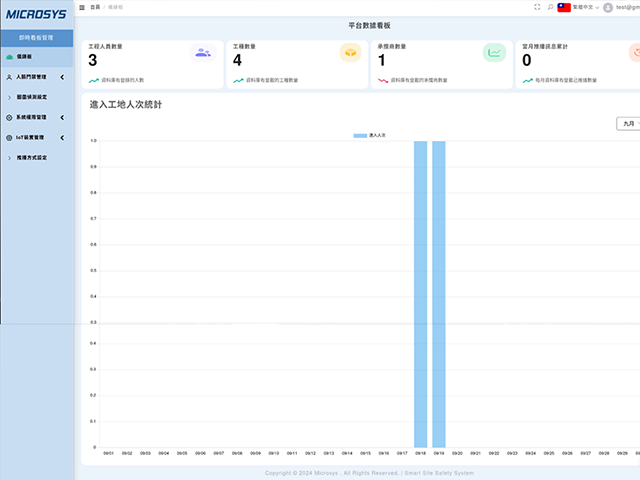640x480 pixels.
Task: Toggle the 進入人次 legend series
Action: coord(376,134)
